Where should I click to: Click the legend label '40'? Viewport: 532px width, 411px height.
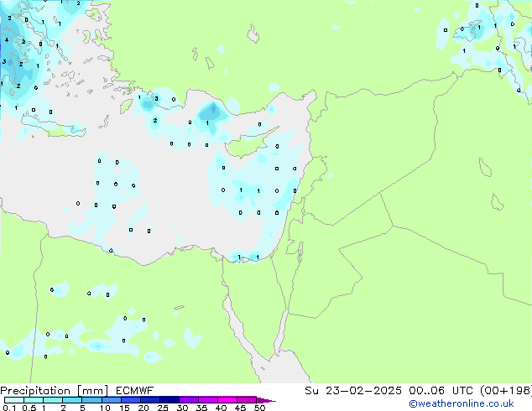(221, 408)
